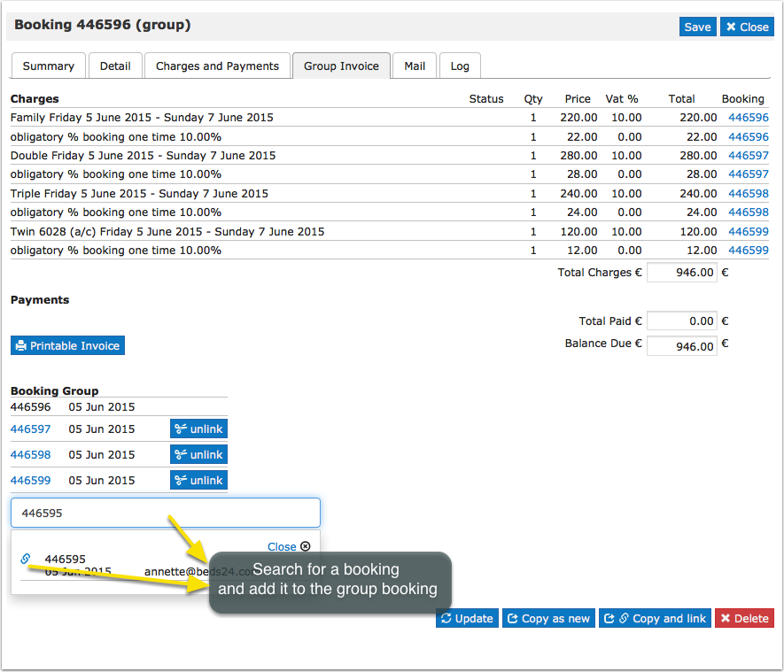Open booking 446598 link in 24.00 obligatory row
Screen dimensions: 784x672
[748, 212]
